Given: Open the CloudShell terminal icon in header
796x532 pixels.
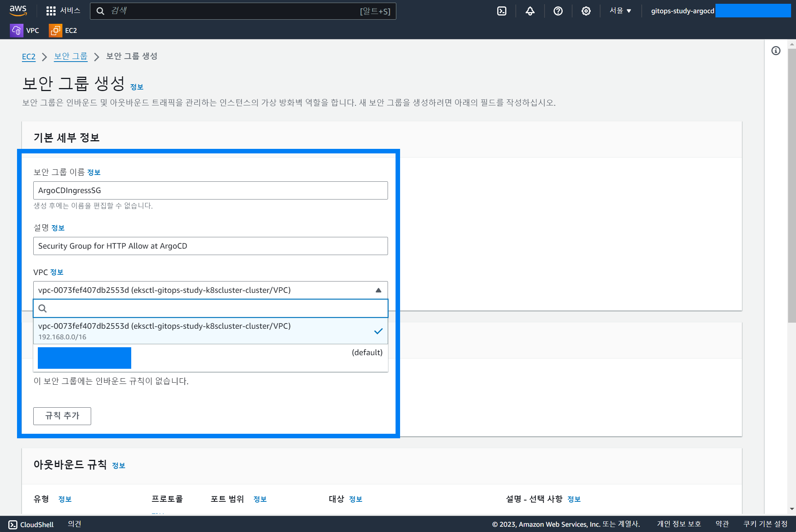Looking at the screenshot, I should [x=502, y=11].
